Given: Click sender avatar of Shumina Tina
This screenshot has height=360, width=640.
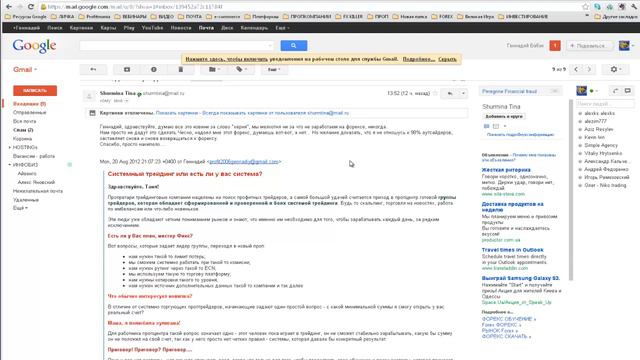Looking at the screenshot, I should (89, 96).
